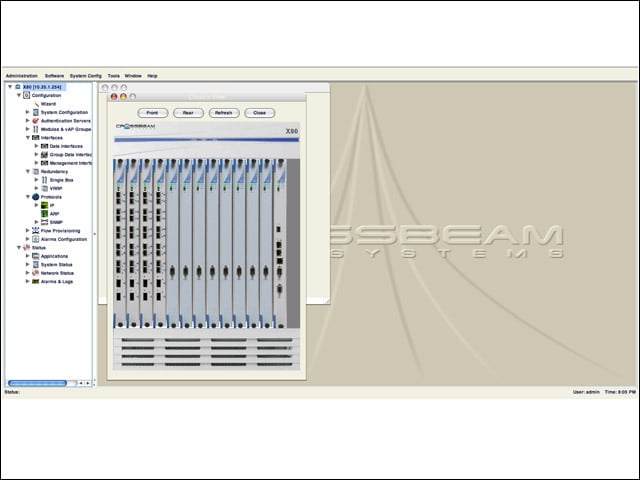Click the X80 chassis icon in tree

pos(18,87)
